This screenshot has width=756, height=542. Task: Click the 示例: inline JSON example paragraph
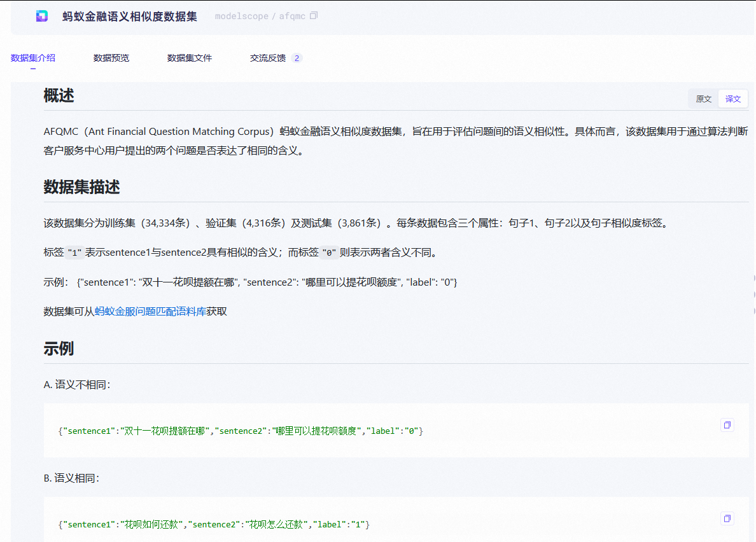point(250,282)
